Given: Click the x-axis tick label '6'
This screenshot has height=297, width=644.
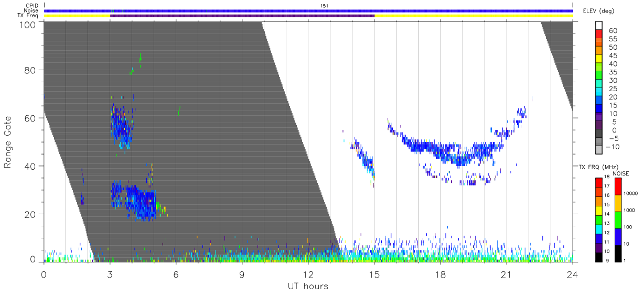Looking at the screenshot, I should 176,274.
